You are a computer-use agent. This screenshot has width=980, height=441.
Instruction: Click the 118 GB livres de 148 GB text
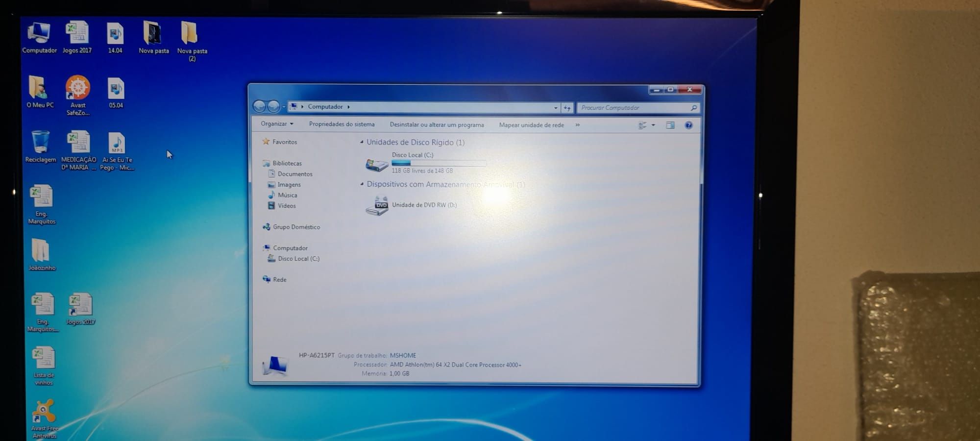coord(422,171)
